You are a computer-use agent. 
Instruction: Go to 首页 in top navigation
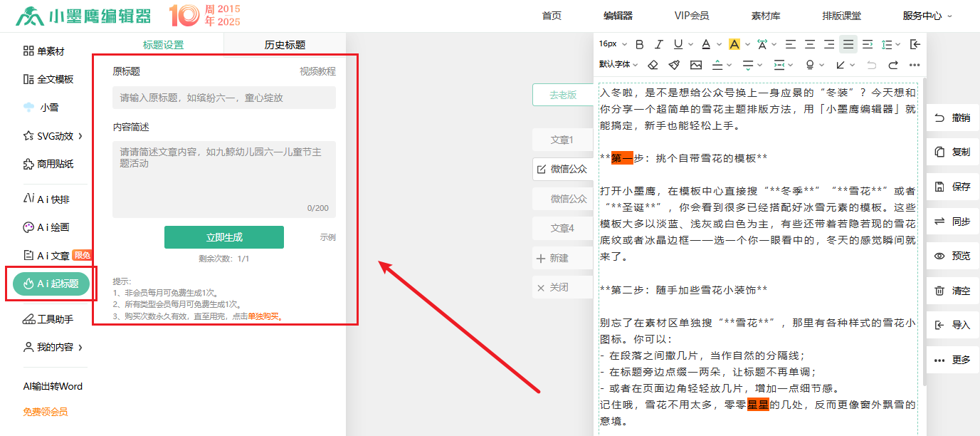(552, 16)
